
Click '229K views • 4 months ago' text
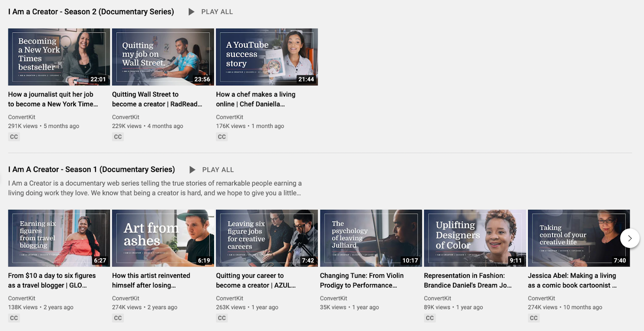click(147, 126)
